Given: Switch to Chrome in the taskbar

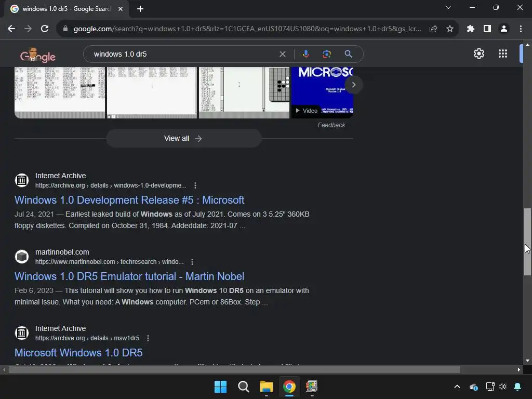Looking at the screenshot, I should coord(289,387).
